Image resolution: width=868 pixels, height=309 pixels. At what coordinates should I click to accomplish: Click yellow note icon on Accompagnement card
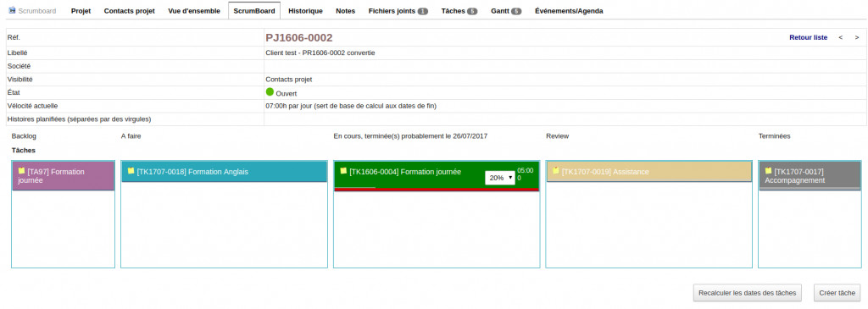[x=768, y=171]
